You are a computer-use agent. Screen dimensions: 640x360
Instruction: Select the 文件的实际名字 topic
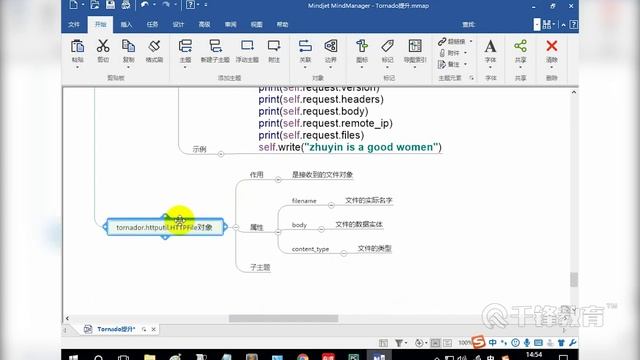(369, 200)
